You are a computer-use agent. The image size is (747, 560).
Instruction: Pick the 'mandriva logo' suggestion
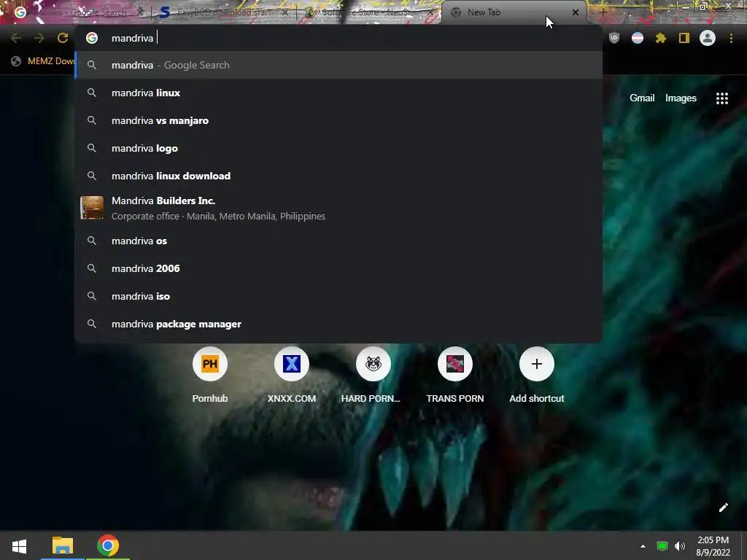[x=338, y=148]
